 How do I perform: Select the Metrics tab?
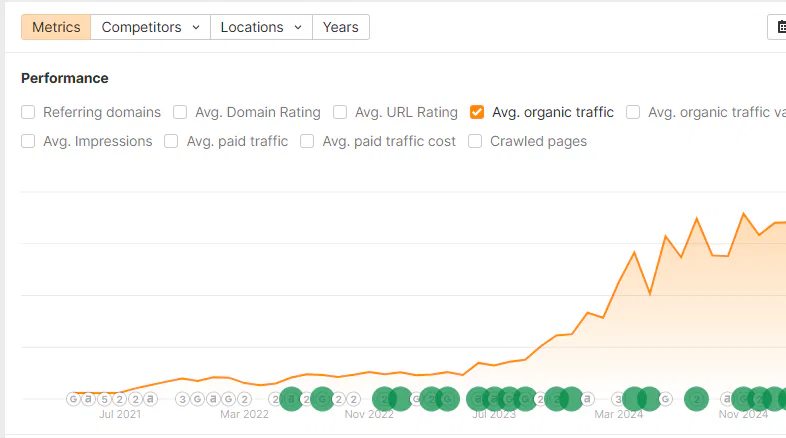[x=56, y=27]
